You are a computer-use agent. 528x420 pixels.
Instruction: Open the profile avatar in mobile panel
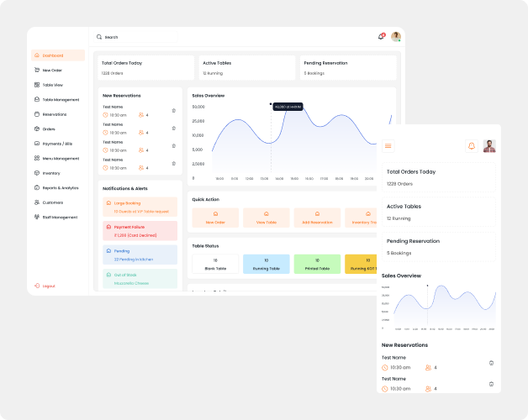pyautogui.click(x=489, y=146)
